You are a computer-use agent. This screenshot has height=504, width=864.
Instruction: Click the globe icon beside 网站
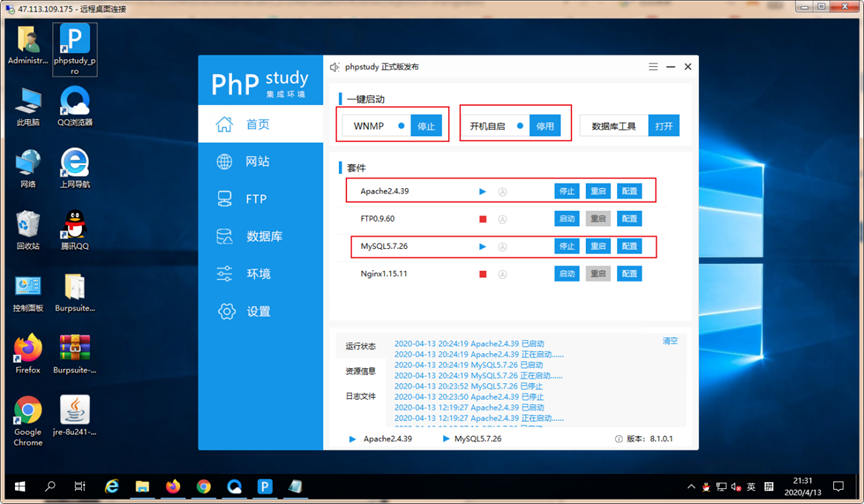224,161
